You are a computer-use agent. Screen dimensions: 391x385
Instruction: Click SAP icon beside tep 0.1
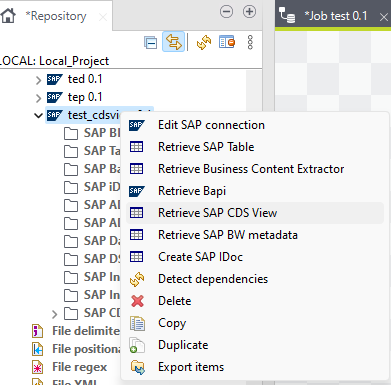55,97
